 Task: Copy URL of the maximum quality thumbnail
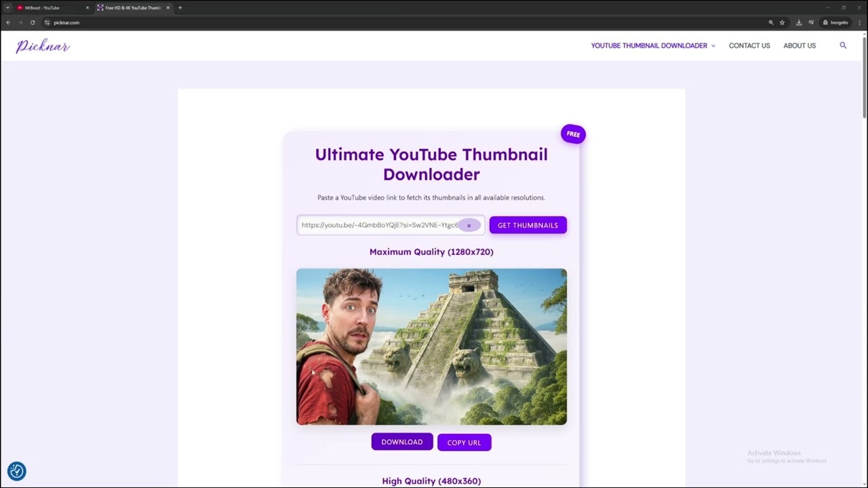(x=464, y=443)
